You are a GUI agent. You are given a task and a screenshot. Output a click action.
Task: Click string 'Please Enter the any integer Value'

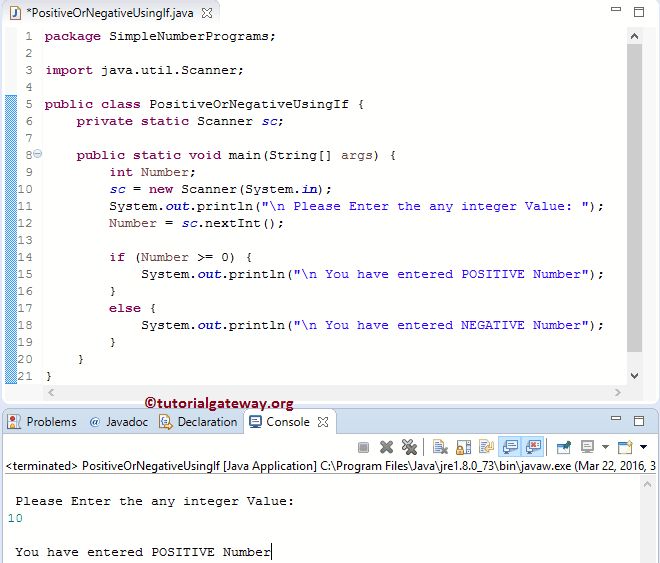(432, 206)
